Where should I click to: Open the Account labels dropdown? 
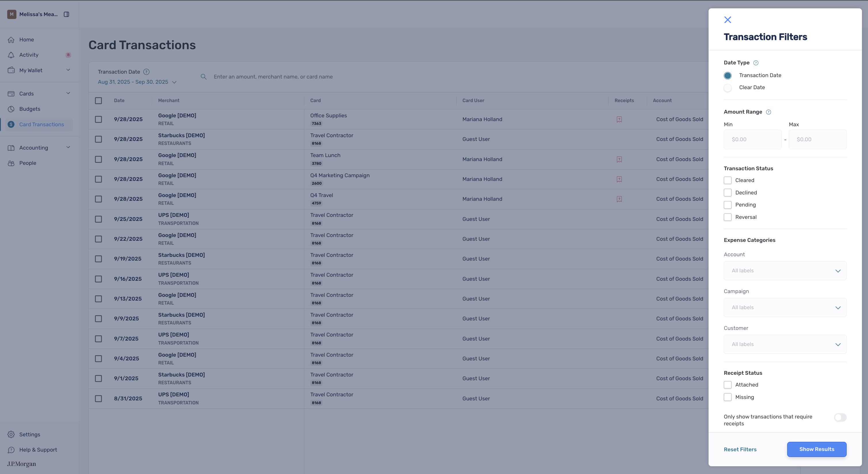pyautogui.click(x=785, y=271)
